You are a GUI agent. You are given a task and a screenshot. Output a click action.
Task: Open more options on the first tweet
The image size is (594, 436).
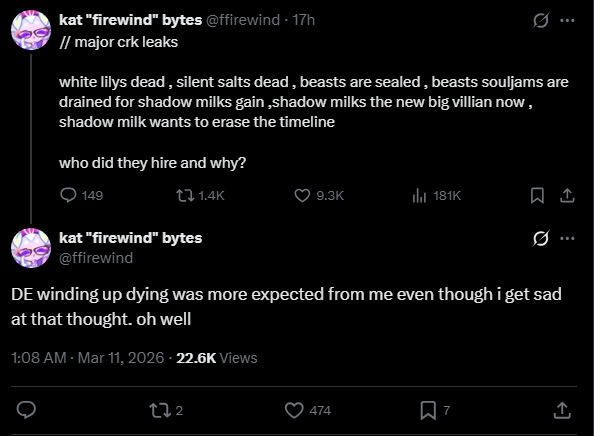click(567, 20)
